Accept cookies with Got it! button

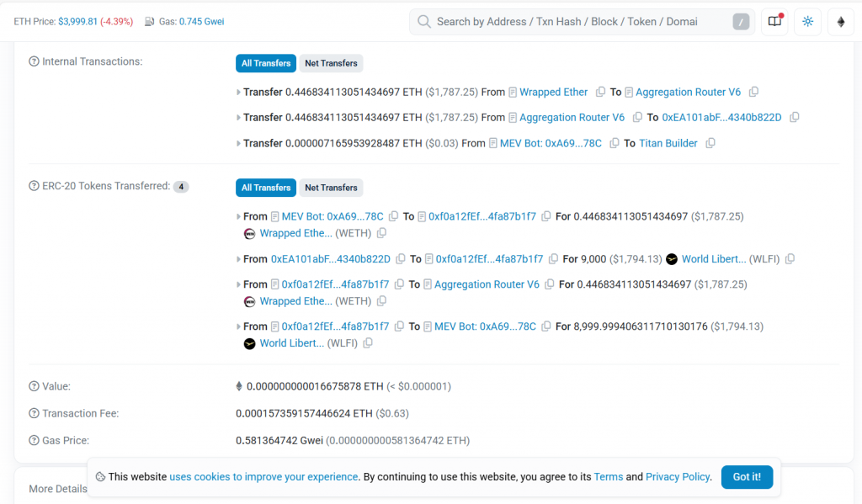pos(747,476)
